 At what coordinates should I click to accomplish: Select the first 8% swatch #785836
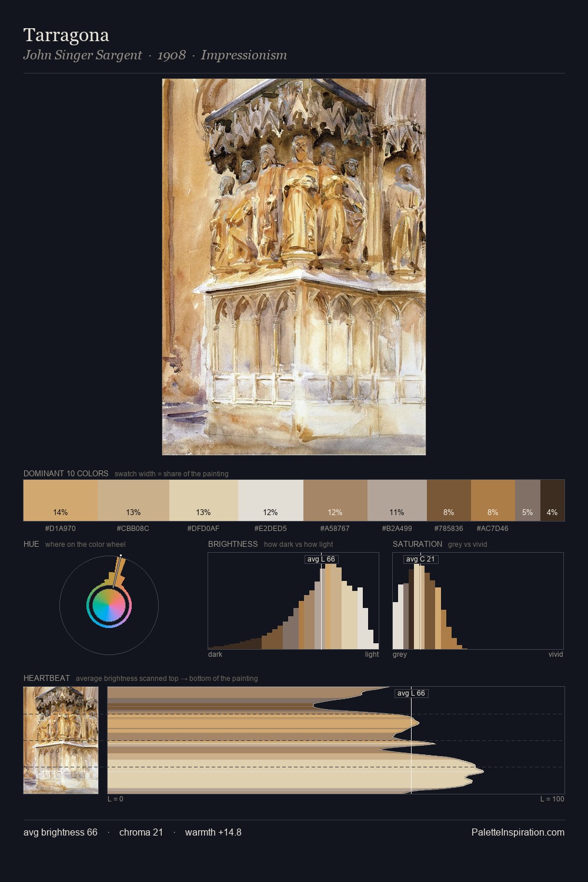pyautogui.click(x=449, y=500)
